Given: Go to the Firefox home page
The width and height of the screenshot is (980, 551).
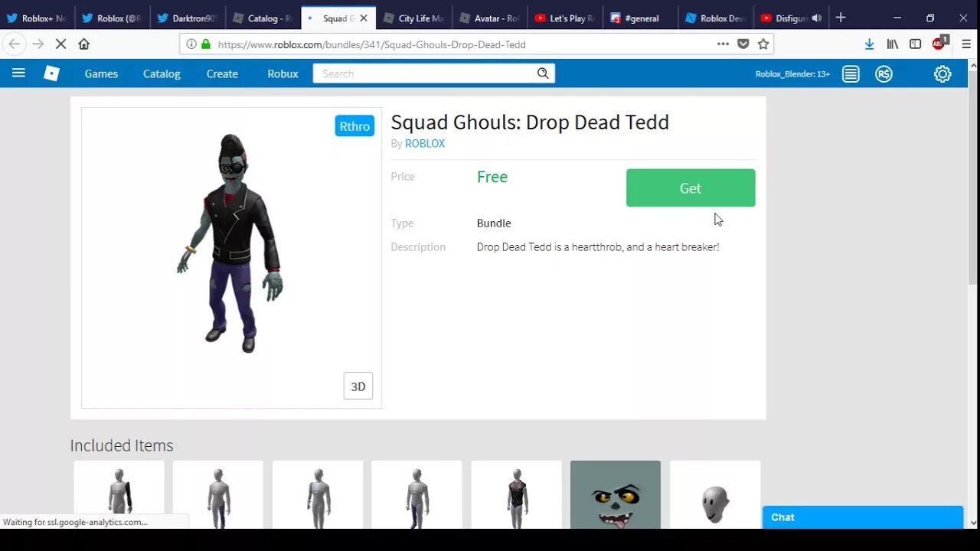Looking at the screenshot, I should (84, 44).
